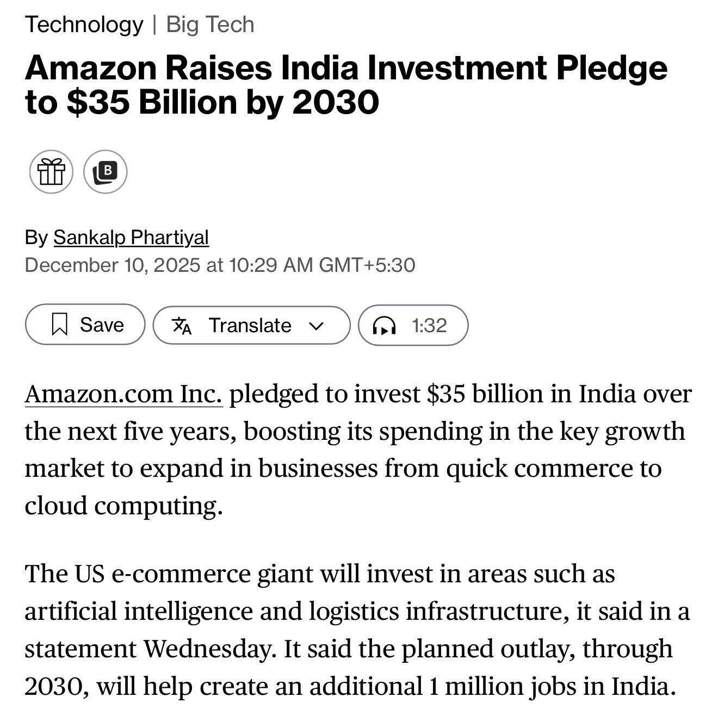Open author Sankalp Phartiyal's profile link

pyautogui.click(x=131, y=238)
